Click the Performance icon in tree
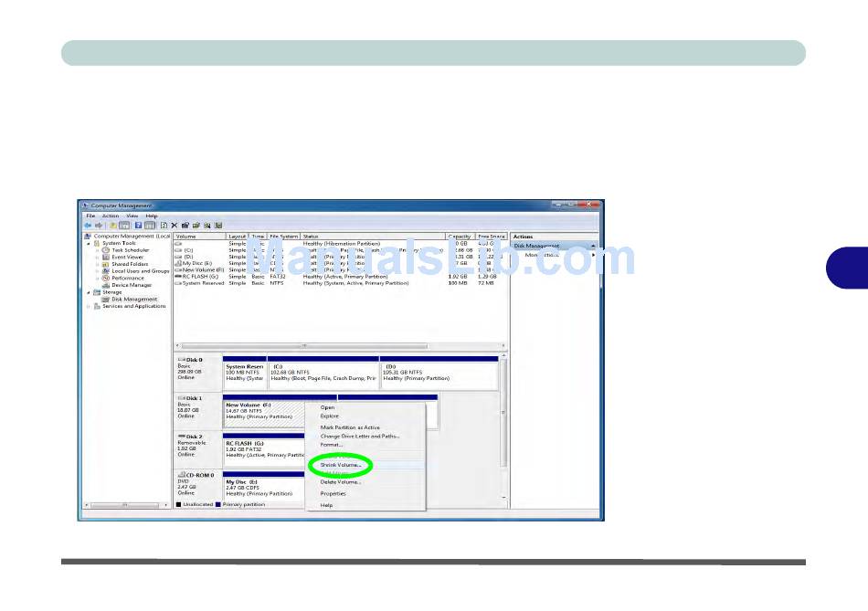Image resolution: width=868 pixels, height=611 pixels. (x=106, y=279)
